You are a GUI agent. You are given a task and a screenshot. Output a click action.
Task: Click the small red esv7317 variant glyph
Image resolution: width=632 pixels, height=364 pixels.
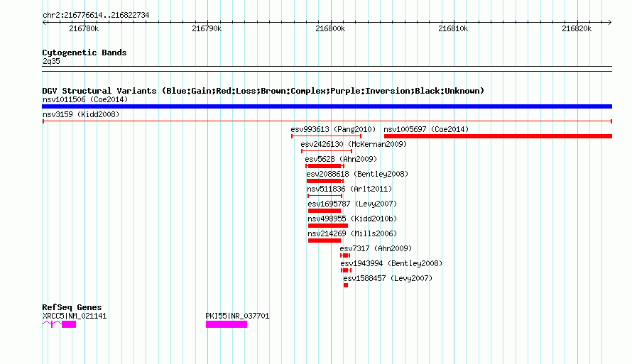345,255
